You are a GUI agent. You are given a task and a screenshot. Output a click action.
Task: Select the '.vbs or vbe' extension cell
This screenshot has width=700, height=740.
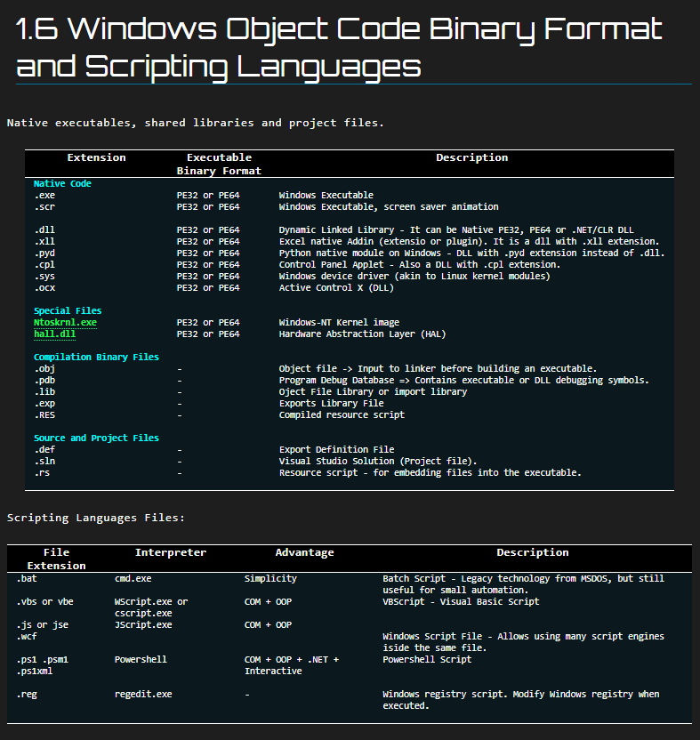[x=44, y=602]
